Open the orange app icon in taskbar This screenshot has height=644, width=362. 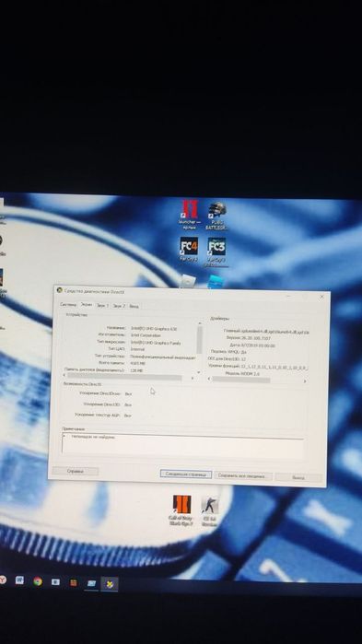point(74,582)
